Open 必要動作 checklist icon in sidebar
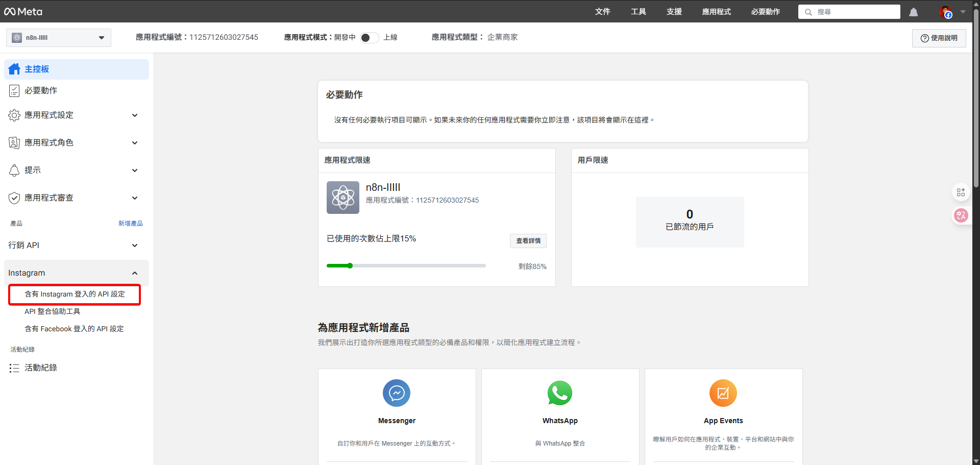This screenshot has height=465, width=980. [x=14, y=90]
